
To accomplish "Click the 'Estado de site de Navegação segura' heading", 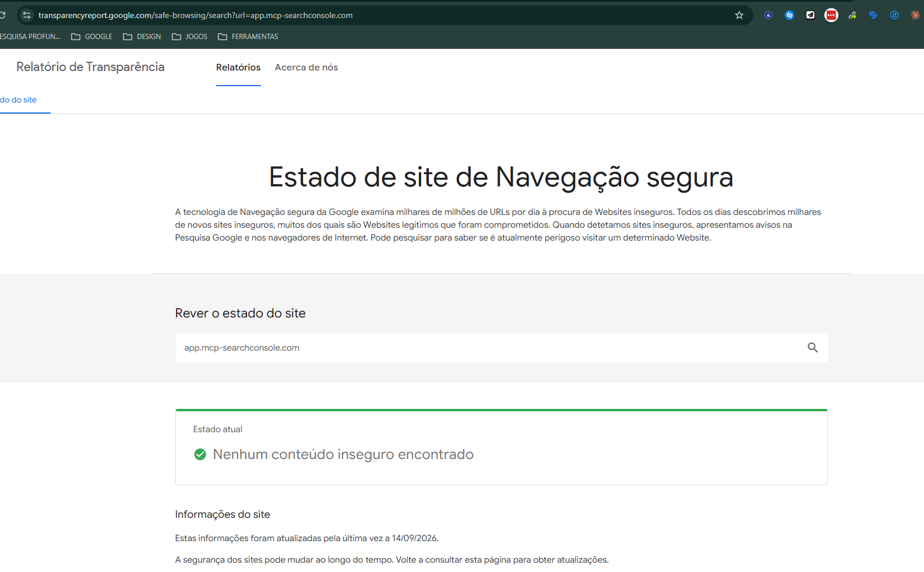I will point(501,177).
